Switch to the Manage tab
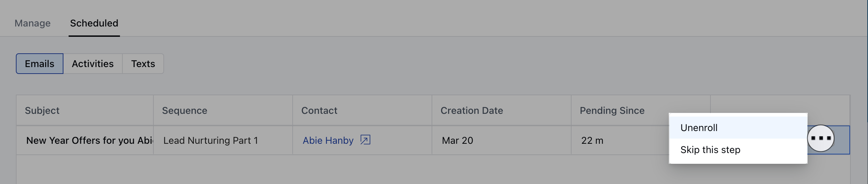Image resolution: width=868 pixels, height=184 pixels. tap(32, 23)
